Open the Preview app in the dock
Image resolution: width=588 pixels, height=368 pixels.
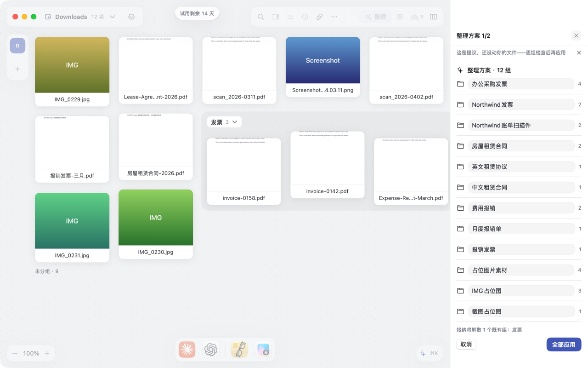pos(239,350)
